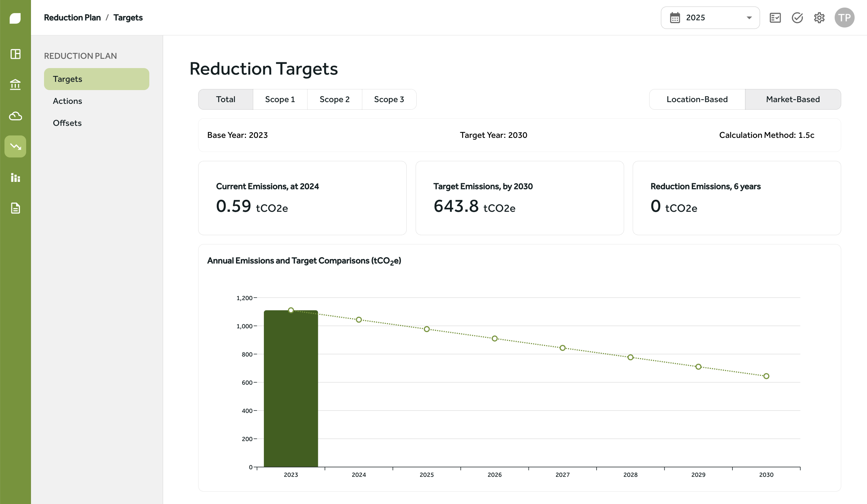867x504 pixels.
Task: Click the year dropdown caret arrow
Action: (749, 18)
